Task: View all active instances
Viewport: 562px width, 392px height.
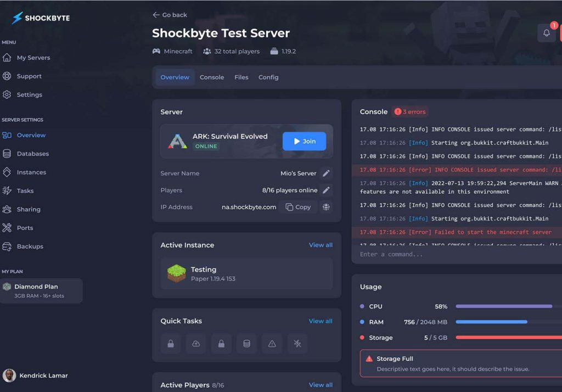Action: (321, 245)
